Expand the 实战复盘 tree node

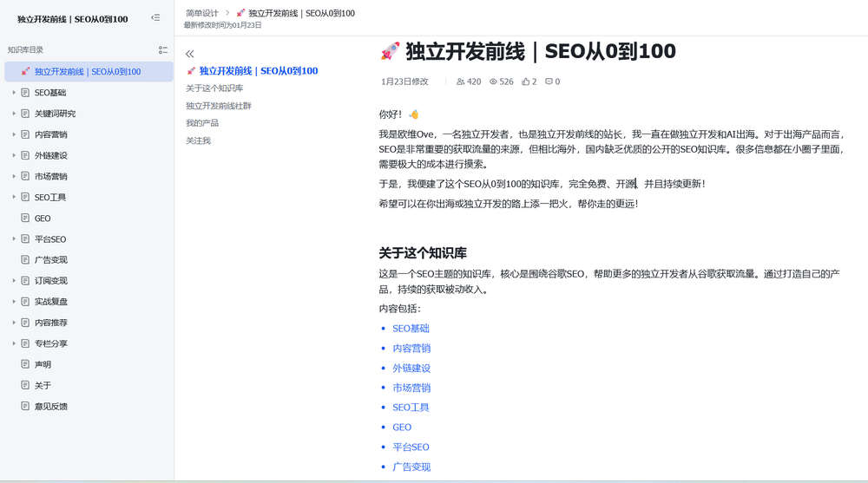pyautogui.click(x=14, y=302)
